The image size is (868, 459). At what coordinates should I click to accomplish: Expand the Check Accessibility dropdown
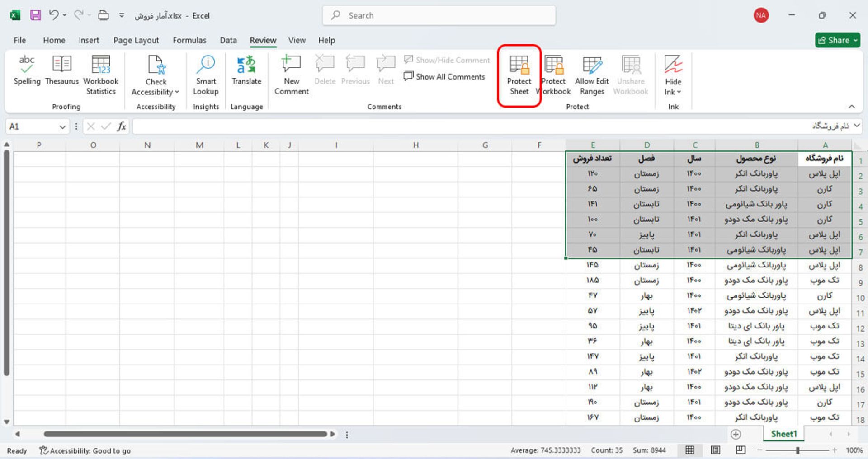click(156, 92)
